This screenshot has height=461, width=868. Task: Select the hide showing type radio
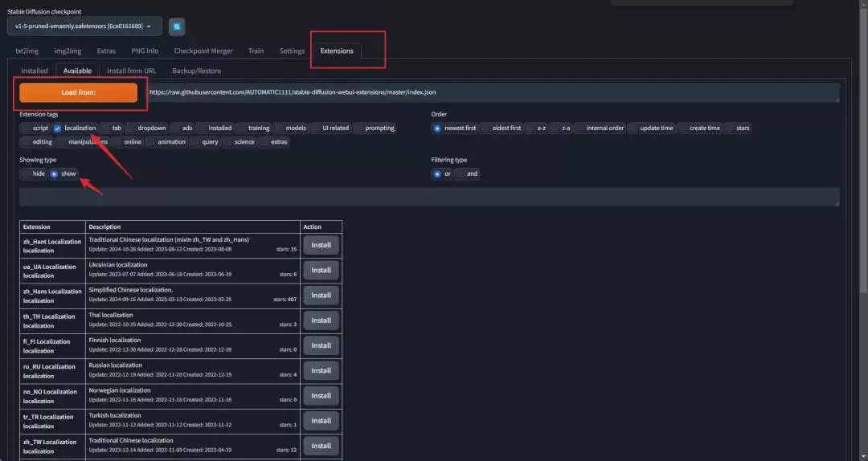click(x=27, y=173)
